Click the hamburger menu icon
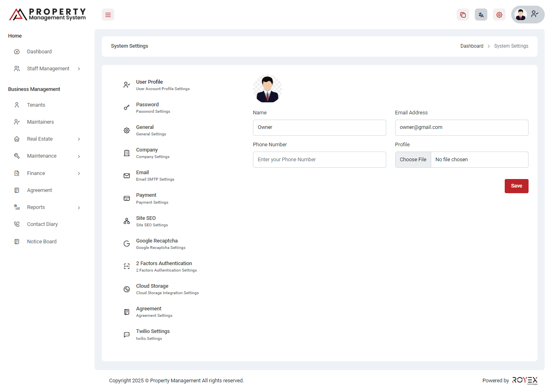 pyautogui.click(x=108, y=15)
